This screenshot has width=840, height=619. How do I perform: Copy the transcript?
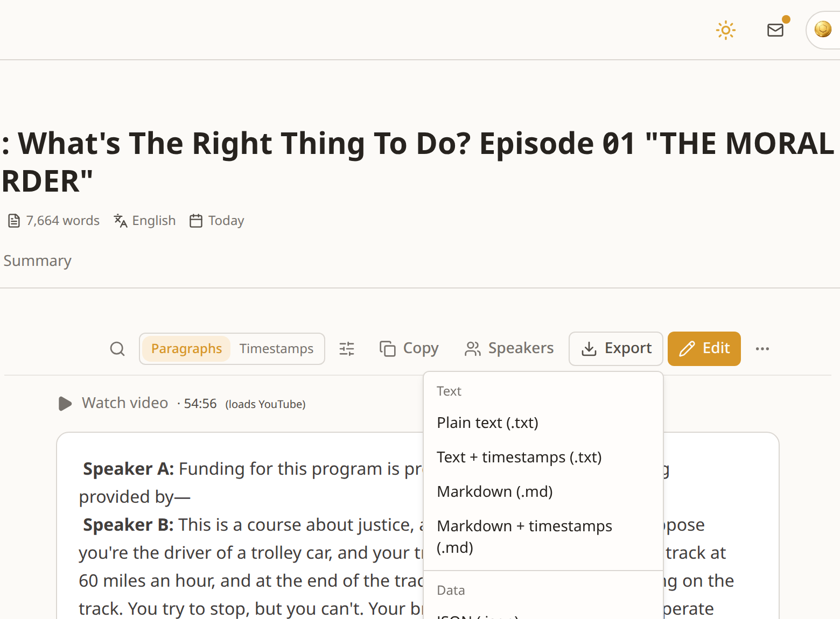[409, 349]
